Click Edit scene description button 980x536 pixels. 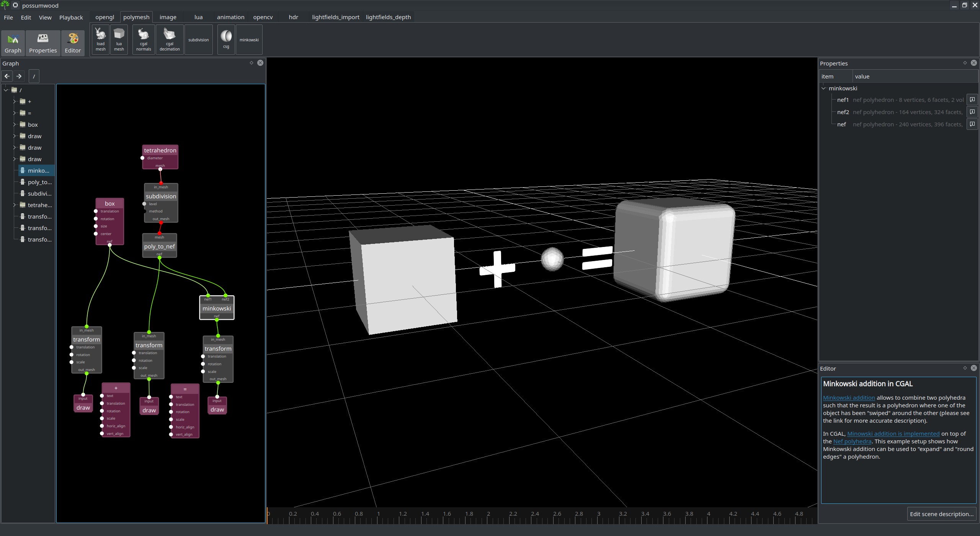(941, 514)
